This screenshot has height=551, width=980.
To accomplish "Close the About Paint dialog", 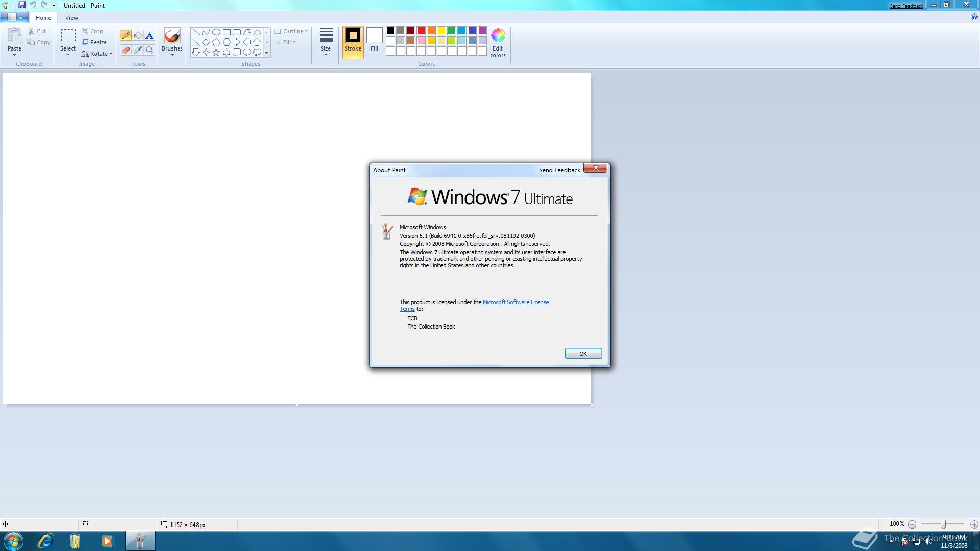I will [x=595, y=168].
